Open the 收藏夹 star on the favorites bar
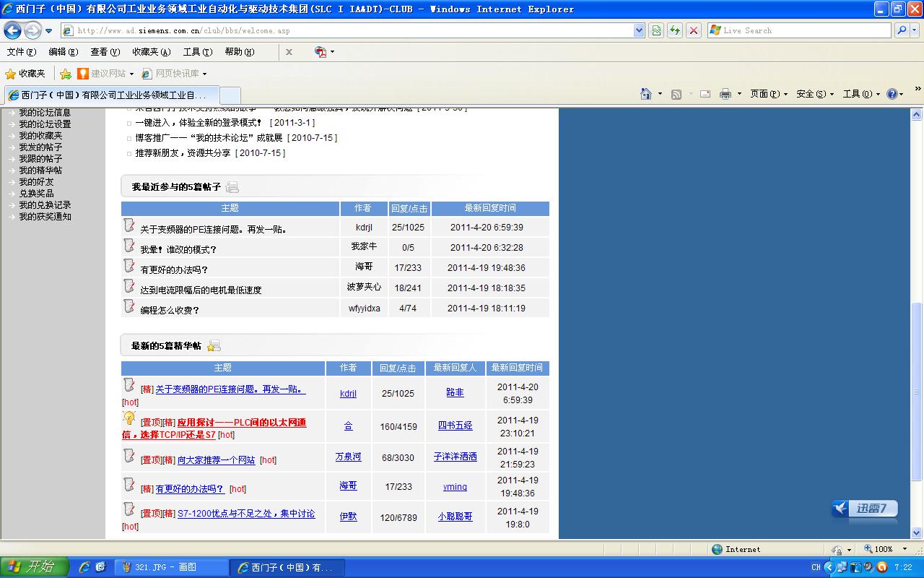Viewport: 924px width, 578px height. (x=25, y=74)
